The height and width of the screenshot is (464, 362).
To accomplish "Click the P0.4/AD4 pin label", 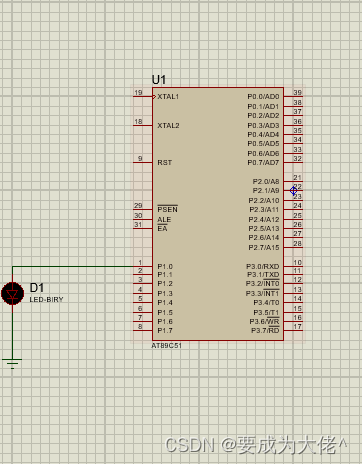I will 263,134.
